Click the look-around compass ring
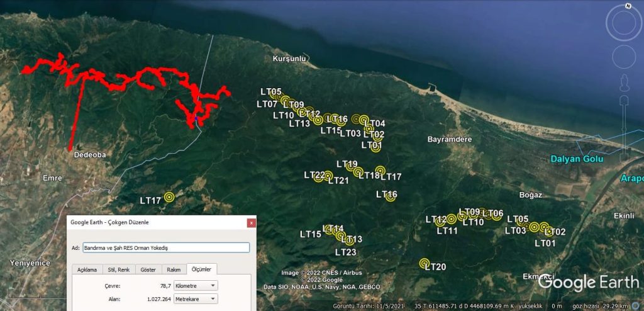The width and height of the screenshot is (644, 311). point(624,23)
